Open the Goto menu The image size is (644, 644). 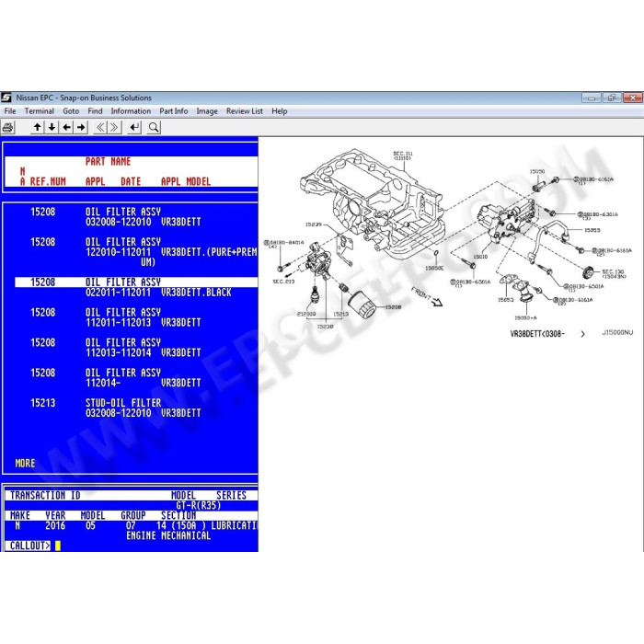click(71, 111)
